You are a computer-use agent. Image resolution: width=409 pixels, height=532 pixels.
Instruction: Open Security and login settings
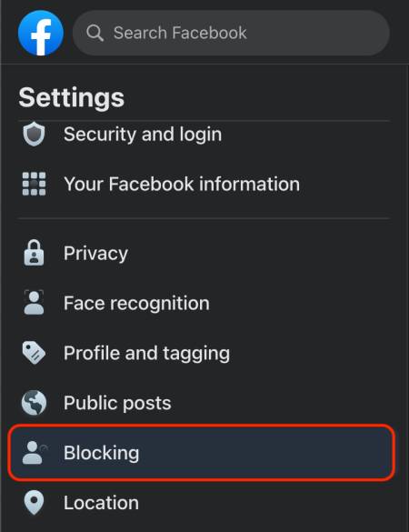coord(204,134)
